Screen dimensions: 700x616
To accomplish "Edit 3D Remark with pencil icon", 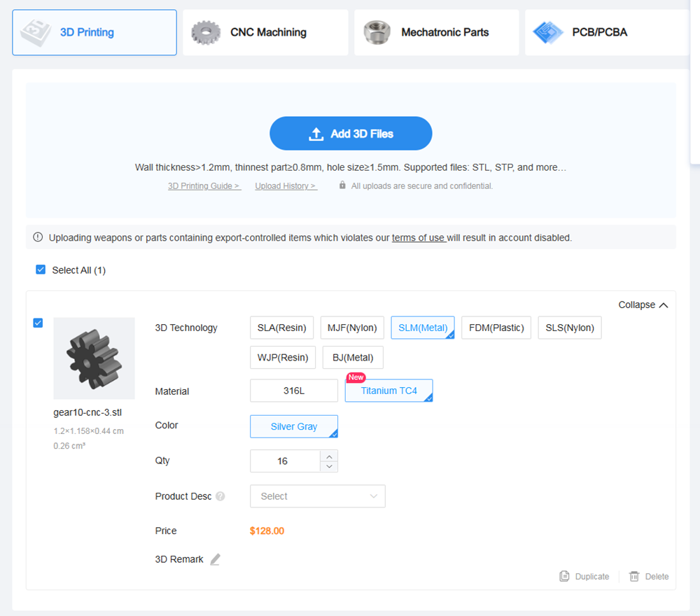I will click(215, 559).
